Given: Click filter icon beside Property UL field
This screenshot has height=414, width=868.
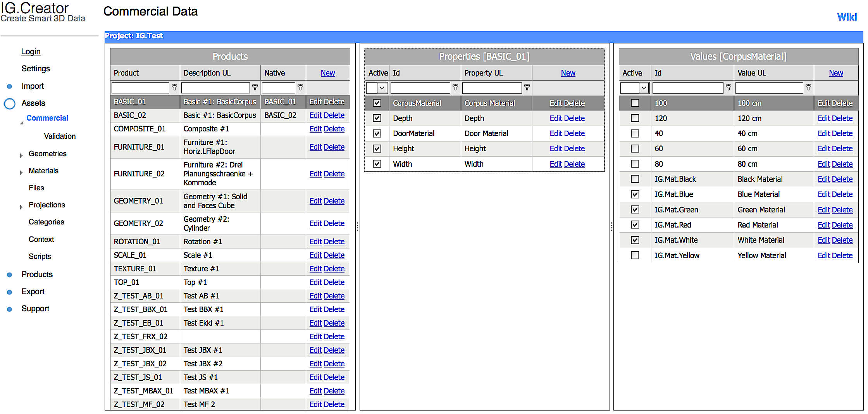Looking at the screenshot, I should tap(527, 87).
